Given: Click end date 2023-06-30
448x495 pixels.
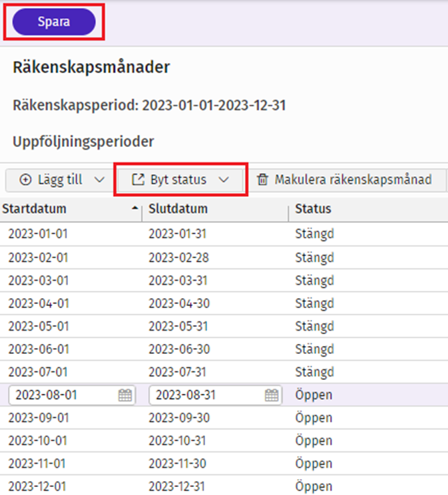Looking at the screenshot, I should pos(179,349).
